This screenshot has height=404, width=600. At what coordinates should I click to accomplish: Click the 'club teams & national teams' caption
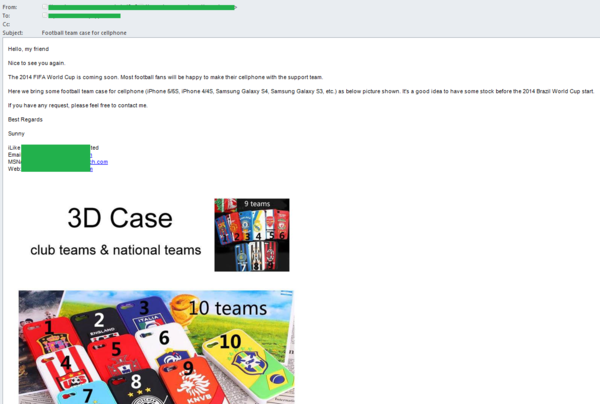click(116, 250)
